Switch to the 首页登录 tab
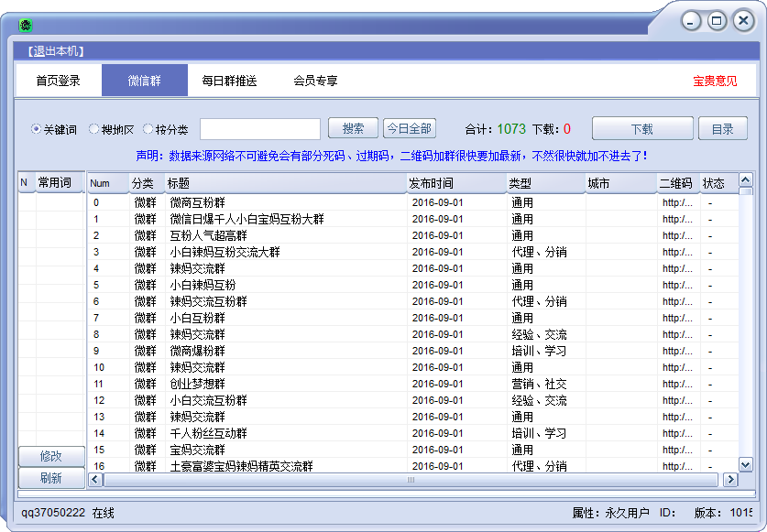This screenshot has height=532, width=767. click(58, 81)
